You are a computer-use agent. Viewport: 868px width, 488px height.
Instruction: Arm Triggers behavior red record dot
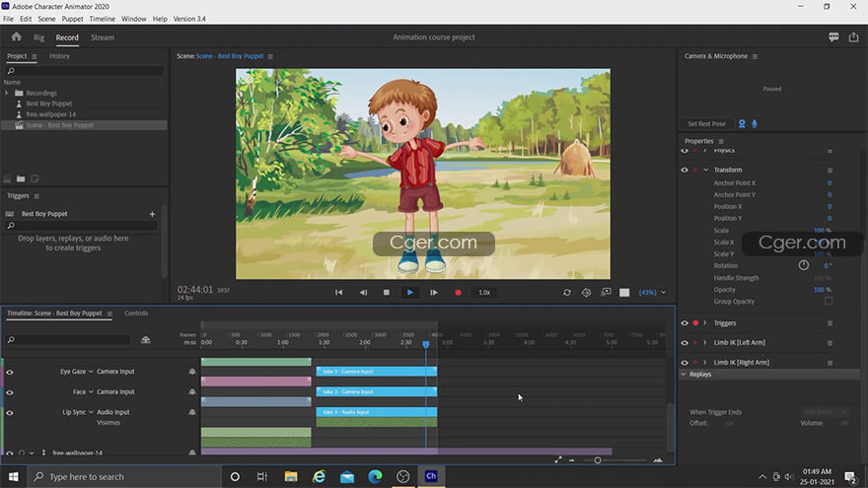pos(695,323)
